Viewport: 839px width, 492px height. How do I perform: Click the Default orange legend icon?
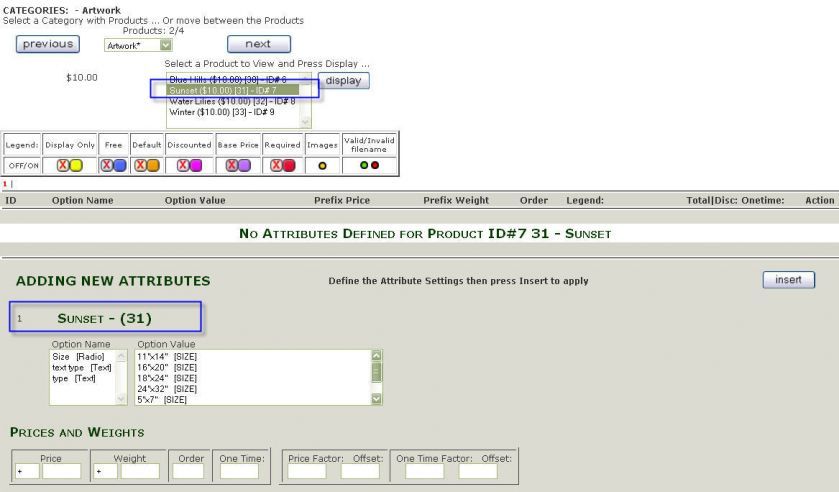(x=153, y=166)
